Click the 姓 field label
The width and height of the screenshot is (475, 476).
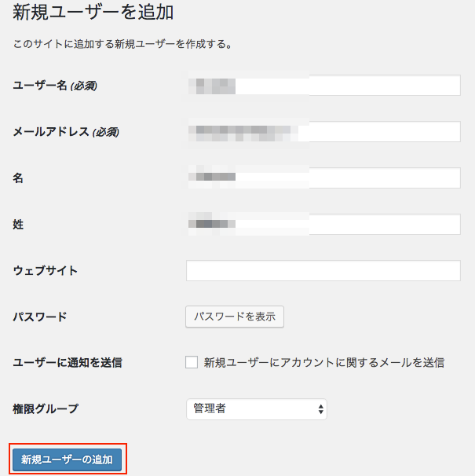18,225
